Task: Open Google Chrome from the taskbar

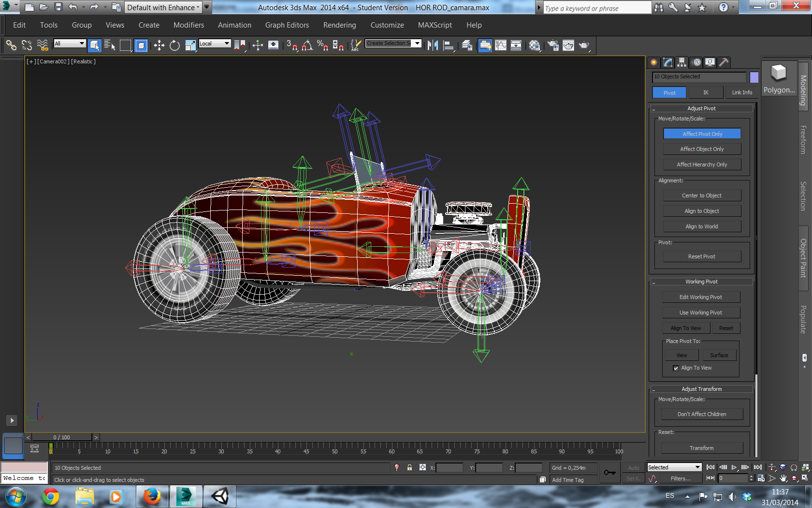Action: tap(51, 497)
